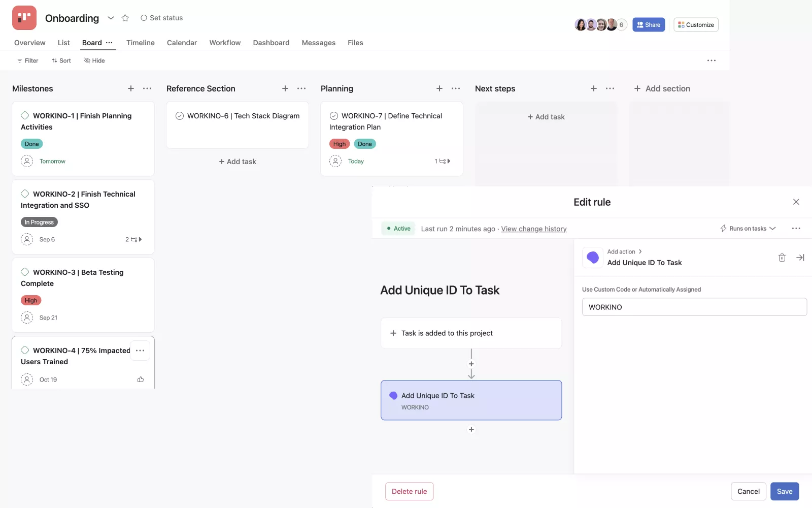Mark WORKINO-6 Tech Stack Diagram complete

tap(180, 116)
